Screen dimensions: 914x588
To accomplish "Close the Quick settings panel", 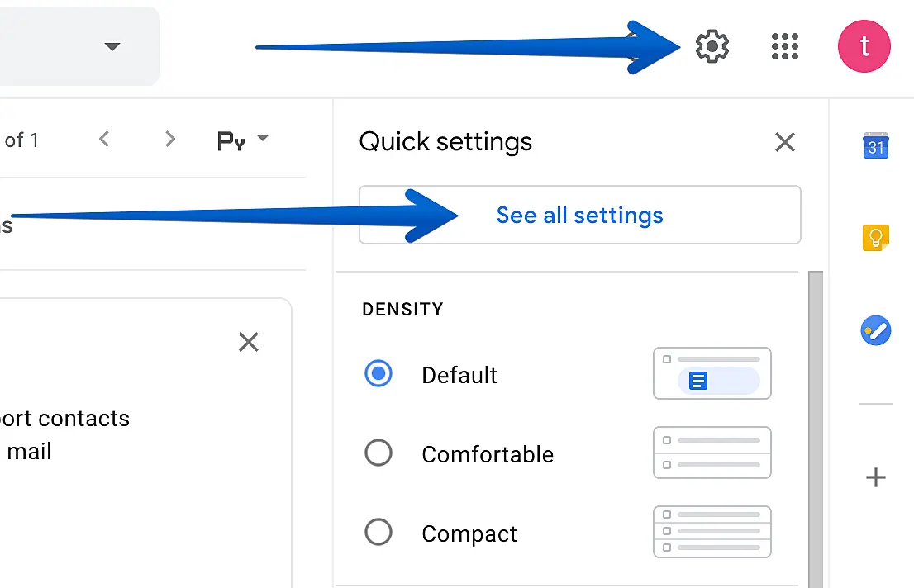I will (784, 142).
